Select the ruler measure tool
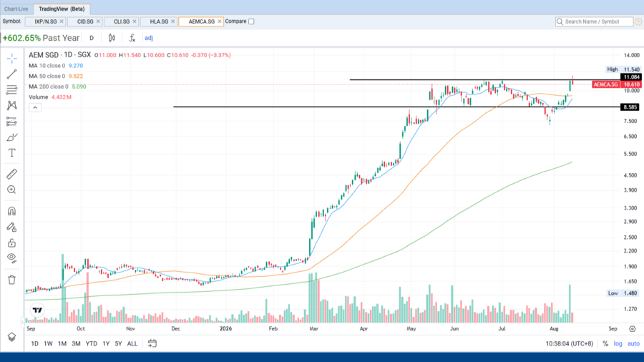Image resolution: width=644 pixels, height=362 pixels. coord(12,174)
